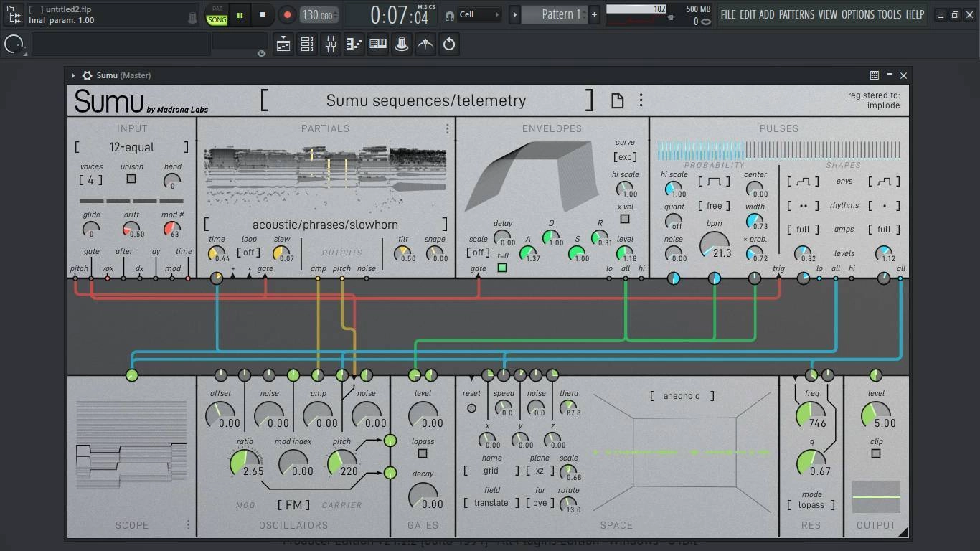Open the Sumu main three-dot menu

coord(641,100)
